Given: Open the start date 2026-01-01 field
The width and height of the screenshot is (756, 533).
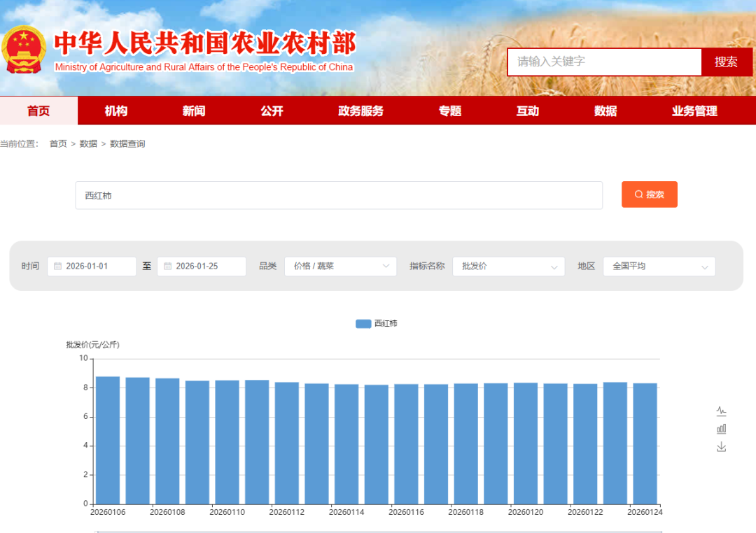Looking at the screenshot, I should pyautogui.click(x=92, y=266).
